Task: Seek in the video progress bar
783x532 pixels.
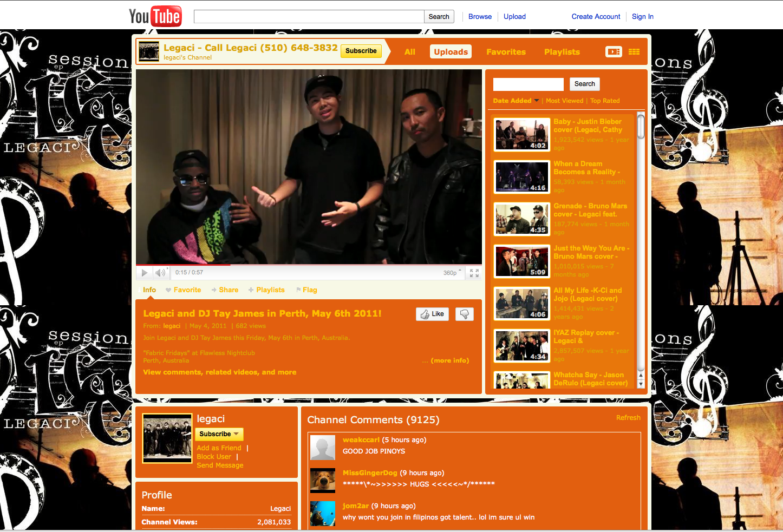Action: click(x=309, y=265)
